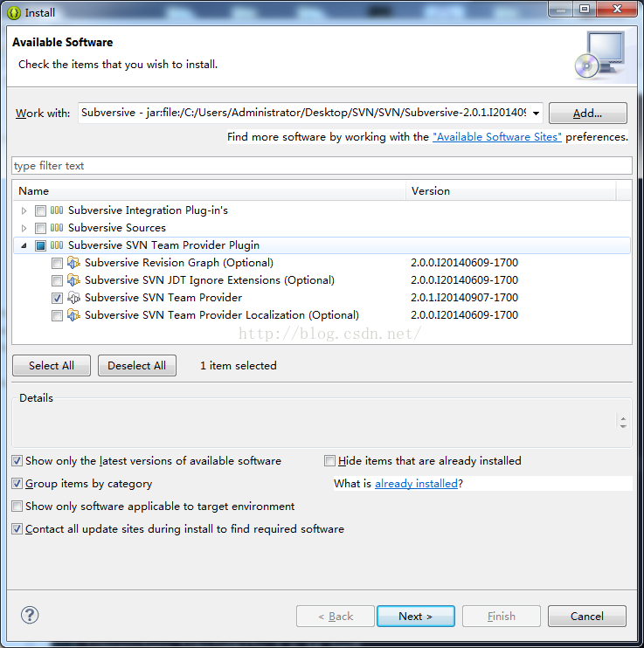Image resolution: width=644 pixels, height=648 pixels.
Task: Collapse the Subversive SVN Team Provider Plugin node
Action: click(x=24, y=245)
